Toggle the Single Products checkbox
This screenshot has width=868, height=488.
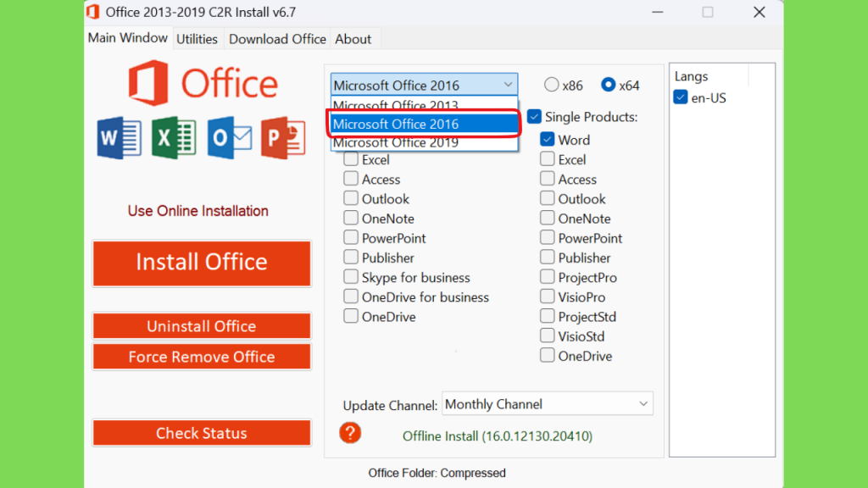click(534, 117)
